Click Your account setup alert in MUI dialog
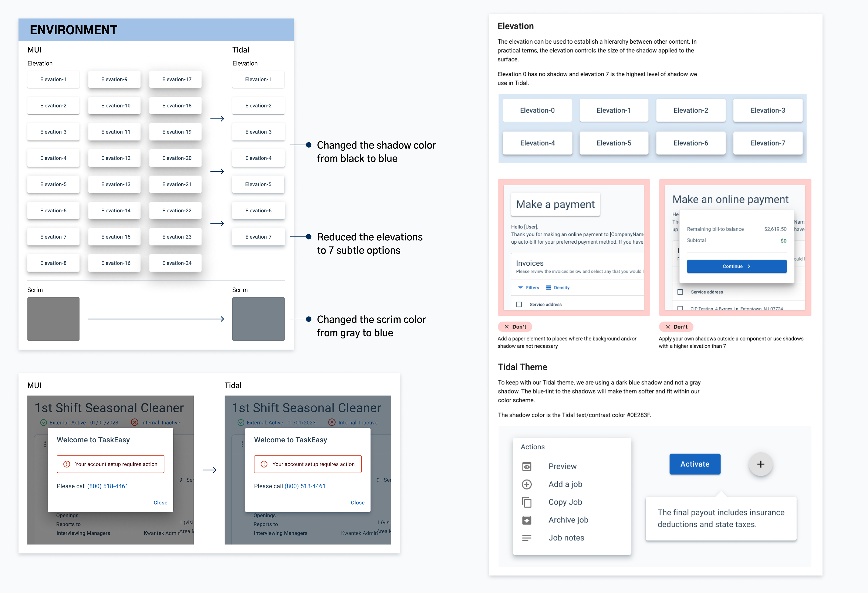 (x=111, y=465)
